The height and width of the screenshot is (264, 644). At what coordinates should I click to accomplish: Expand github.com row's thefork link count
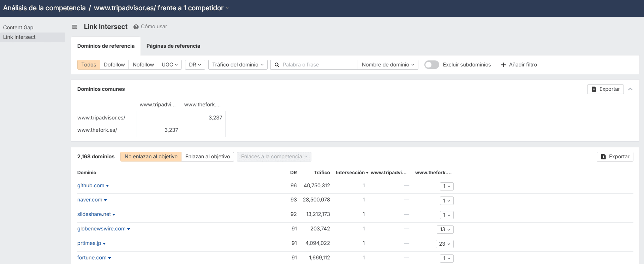coord(447,186)
